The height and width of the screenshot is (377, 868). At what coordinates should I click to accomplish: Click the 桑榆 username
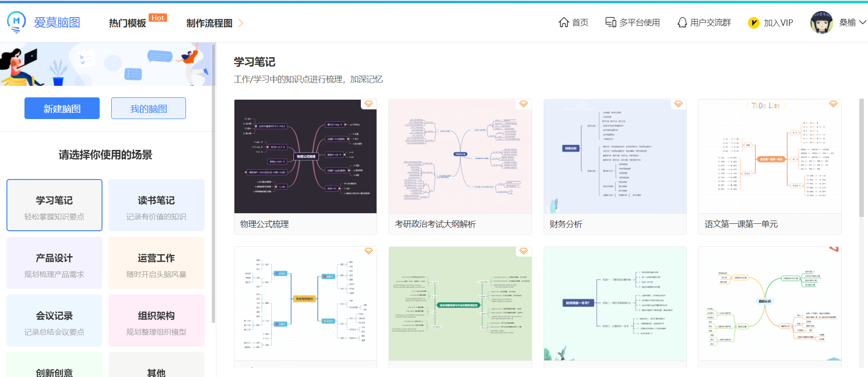pos(847,23)
